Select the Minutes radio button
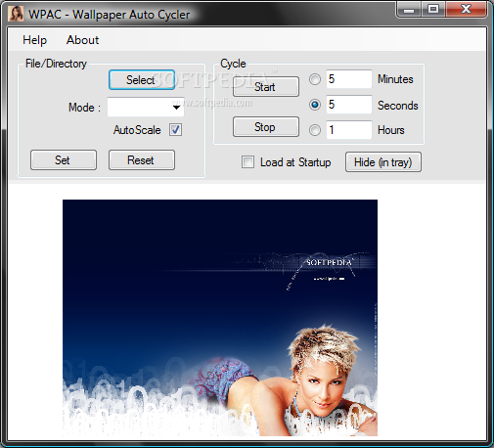The height and width of the screenshot is (448, 494). pyautogui.click(x=315, y=79)
